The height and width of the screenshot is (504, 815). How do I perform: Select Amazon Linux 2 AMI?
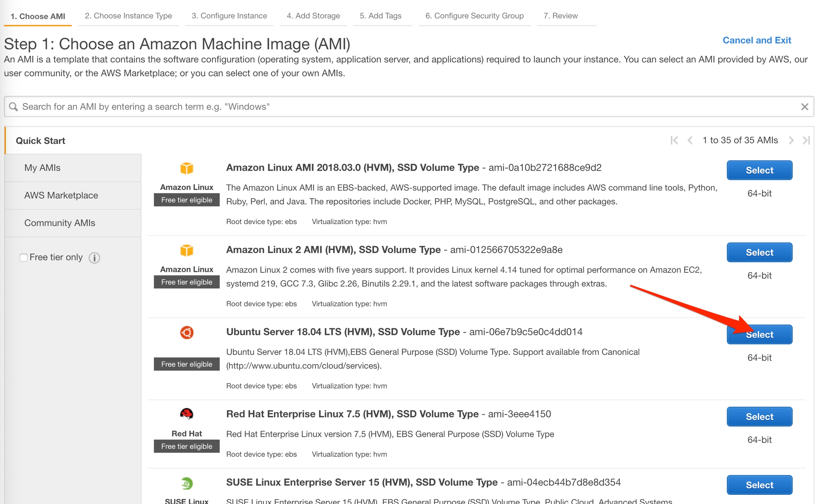[759, 252]
